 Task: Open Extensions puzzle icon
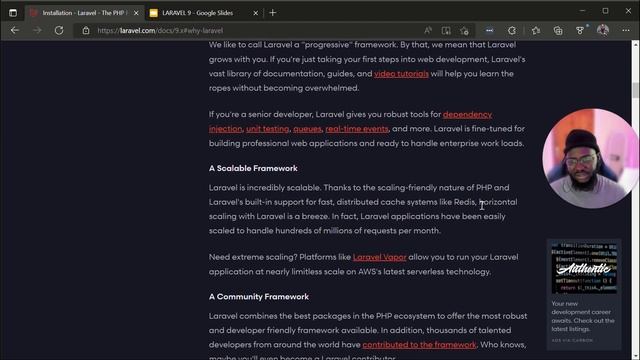[512, 31]
